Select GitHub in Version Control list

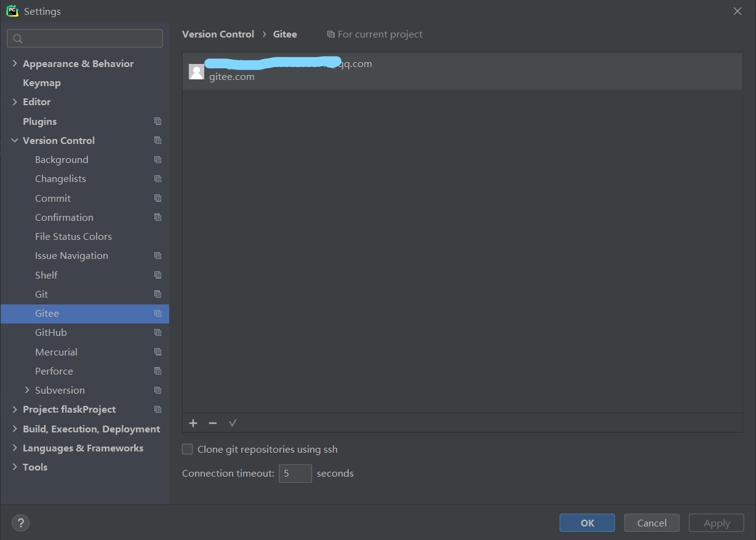[x=51, y=332]
